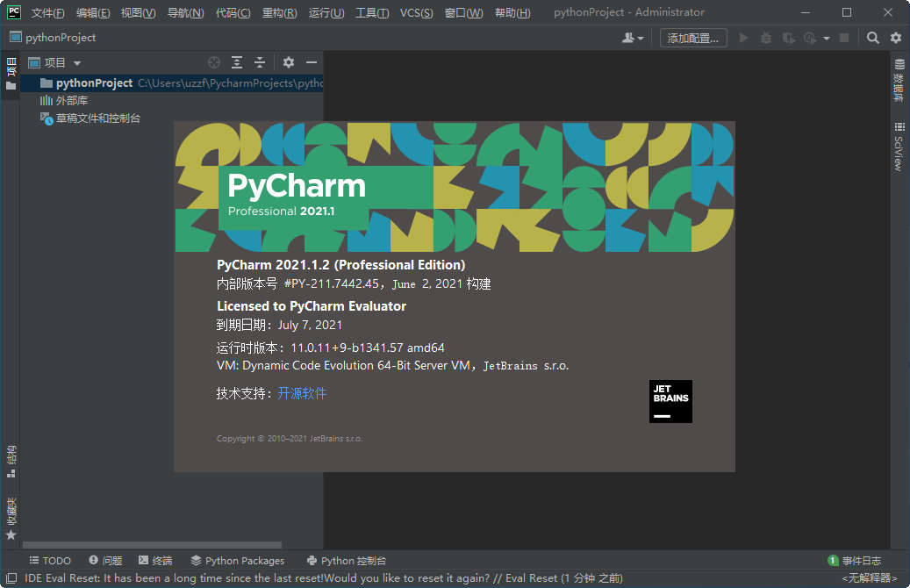The height and width of the screenshot is (588, 910).
Task: Toggle the 项目 tool window side tab
Action: (11, 74)
